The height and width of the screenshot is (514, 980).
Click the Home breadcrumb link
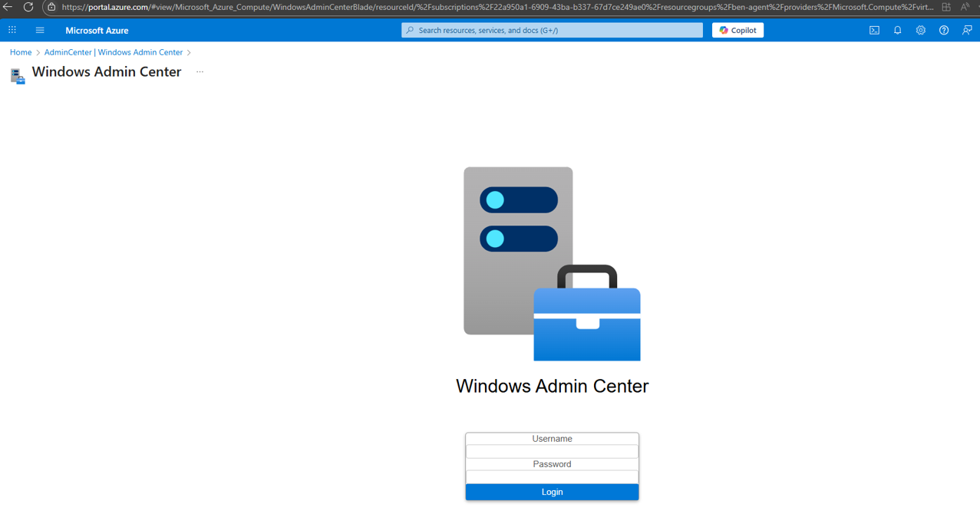(x=21, y=52)
